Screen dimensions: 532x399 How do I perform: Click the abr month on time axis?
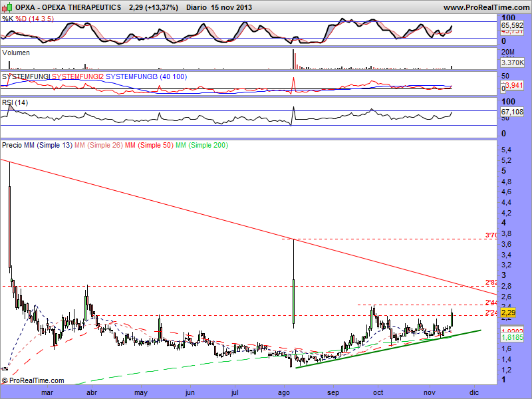[92, 392]
